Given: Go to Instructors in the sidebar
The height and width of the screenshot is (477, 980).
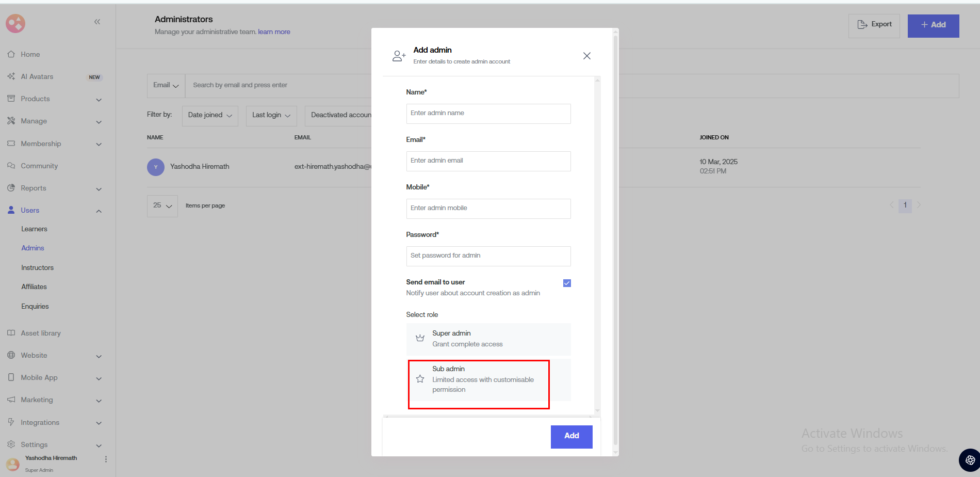Looking at the screenshot, I should click(37, 267).
